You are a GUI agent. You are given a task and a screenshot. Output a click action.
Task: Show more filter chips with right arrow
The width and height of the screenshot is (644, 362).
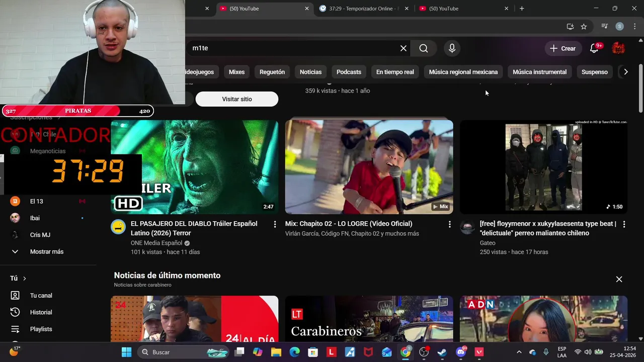pos(625,72)
